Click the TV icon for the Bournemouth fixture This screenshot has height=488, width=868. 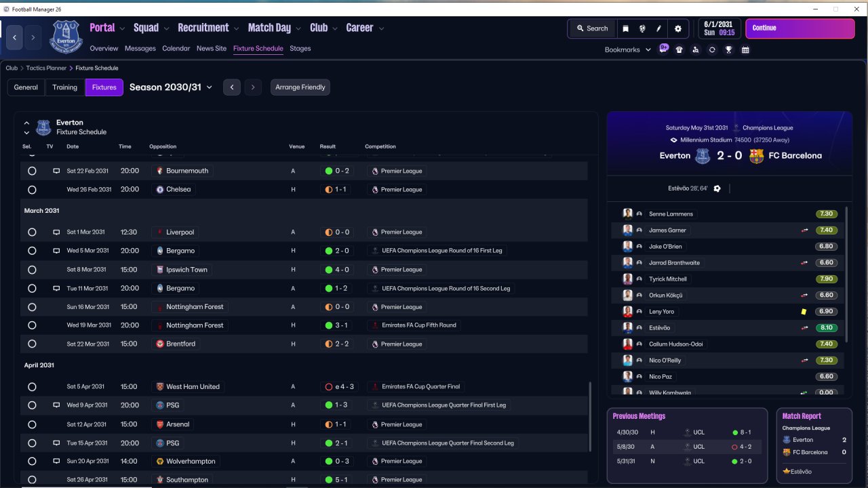[x=57, y=171]
